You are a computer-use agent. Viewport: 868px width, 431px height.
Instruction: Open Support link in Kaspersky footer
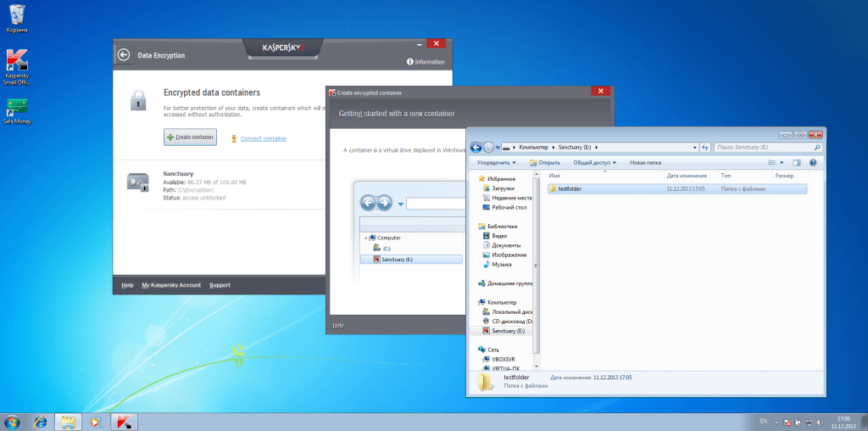pyautogui.click(x=220, y=285)
